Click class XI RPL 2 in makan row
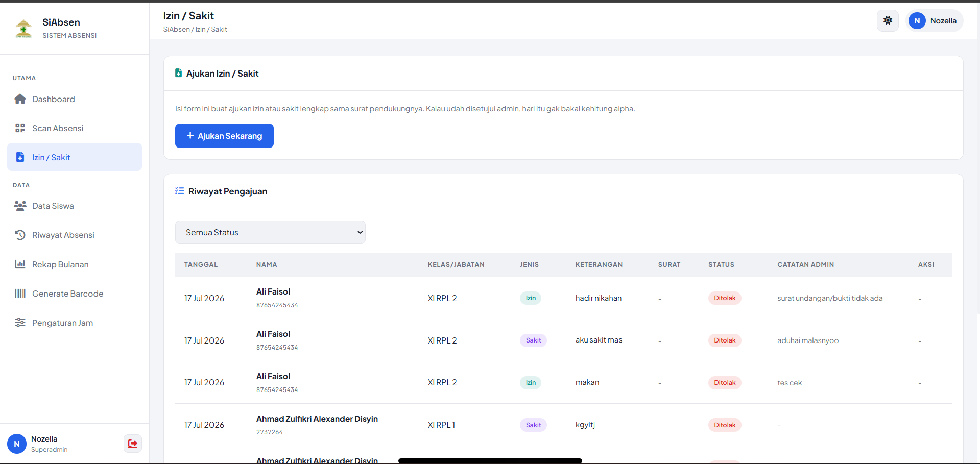The image size is (980, 464). pyautogui.click(x=442, y=382)
